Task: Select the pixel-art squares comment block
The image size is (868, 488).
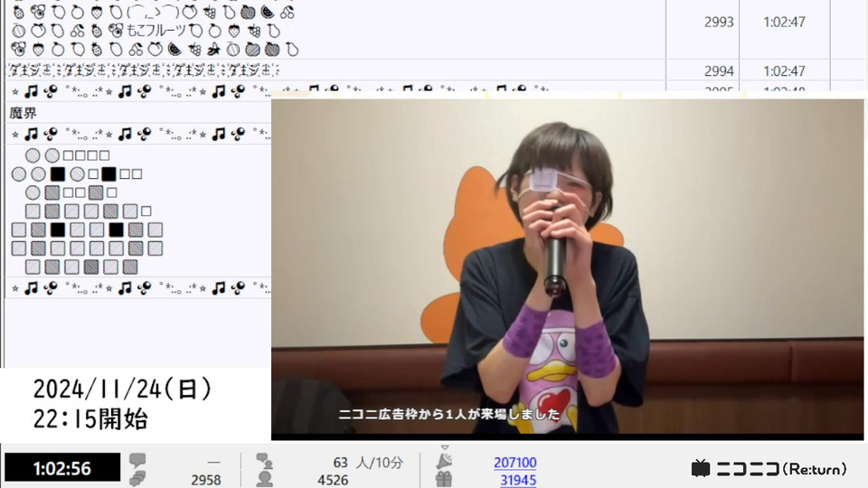Action: [x=137, y=211]
